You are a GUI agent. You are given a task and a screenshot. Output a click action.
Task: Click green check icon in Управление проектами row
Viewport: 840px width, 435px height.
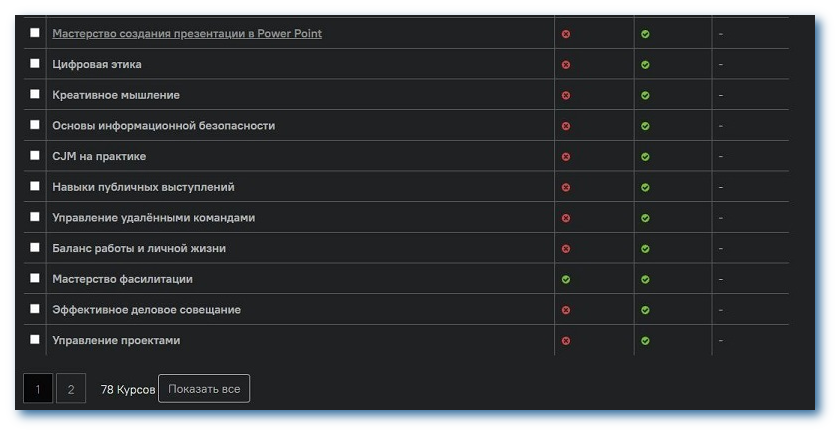tap(645, 341)
